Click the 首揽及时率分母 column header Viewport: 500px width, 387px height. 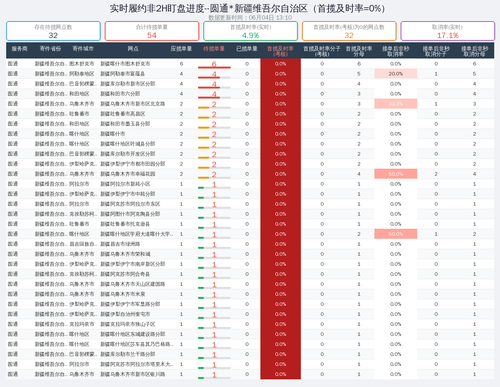click(x=359, y=51)
